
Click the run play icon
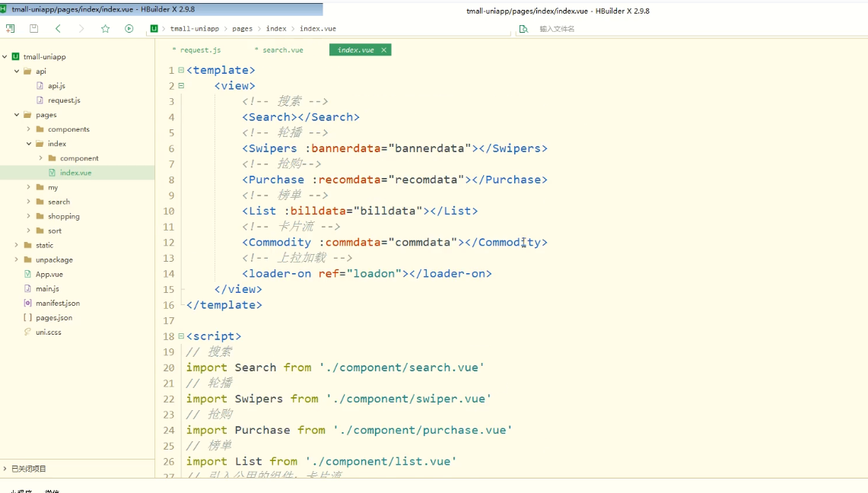click(x=129, y=28)
